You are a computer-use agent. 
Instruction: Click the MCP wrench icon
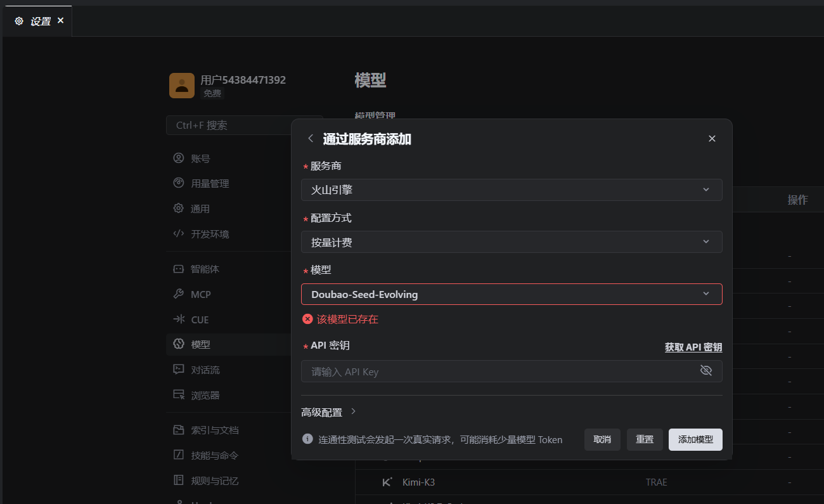point(179,294)
